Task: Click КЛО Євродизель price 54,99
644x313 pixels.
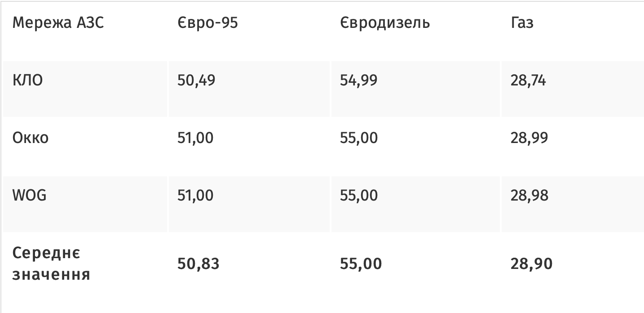Action: (359, 81)
